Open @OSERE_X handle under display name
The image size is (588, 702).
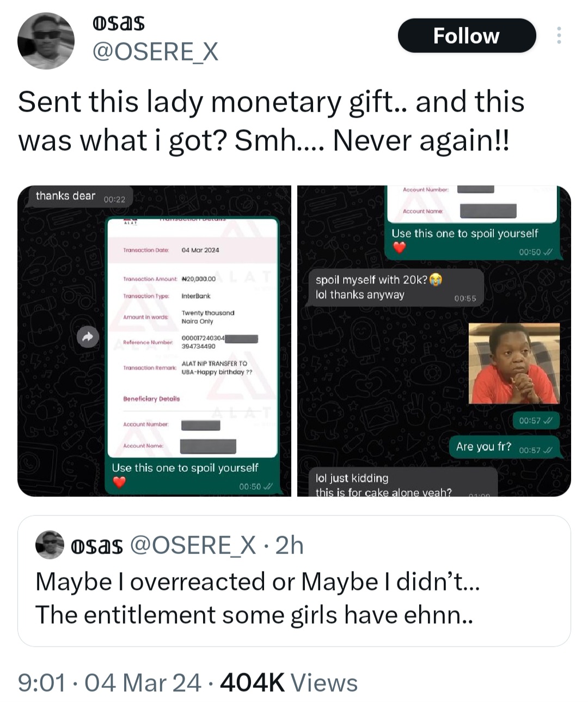(x=156, y=52)
